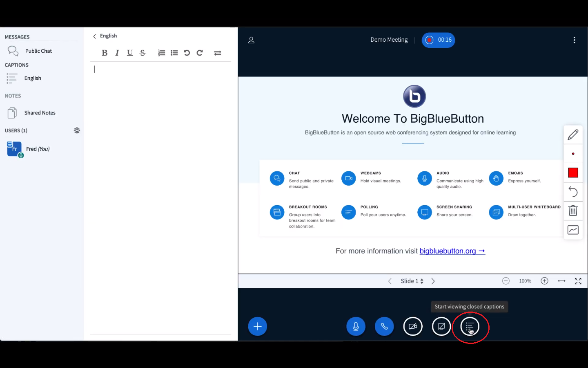This screenshot has height=368, width=588.
Task: Toggle webcam sharing on
Action: click(x=413, y=326)
